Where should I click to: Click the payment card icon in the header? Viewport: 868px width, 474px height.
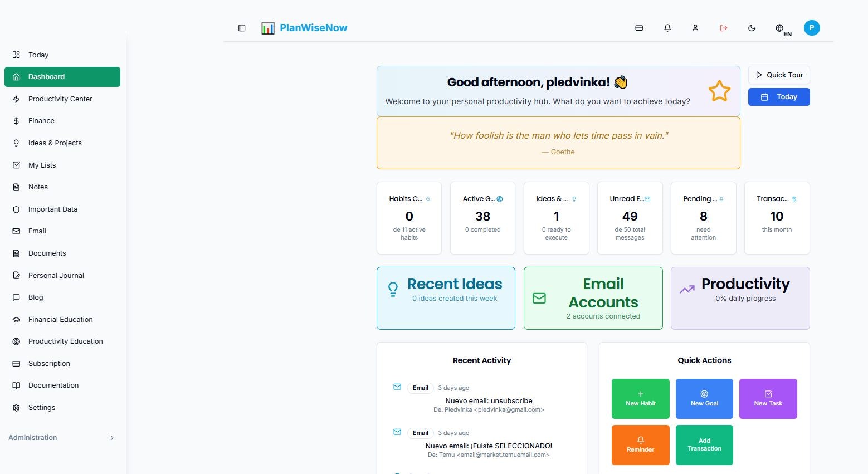point(639,27)
